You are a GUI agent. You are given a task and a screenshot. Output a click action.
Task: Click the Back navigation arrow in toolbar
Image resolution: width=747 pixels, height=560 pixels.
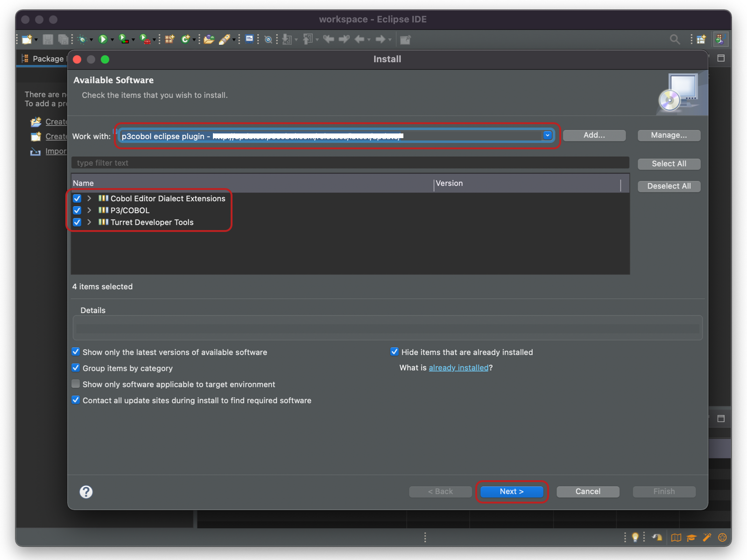click(x=359, y=40)
